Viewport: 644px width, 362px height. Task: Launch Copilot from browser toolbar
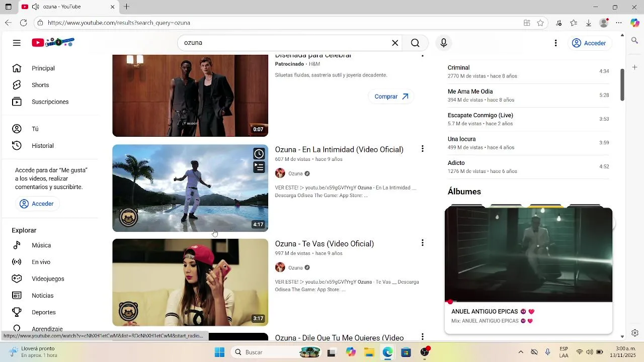pyautogui.click(x=635, y=23)
